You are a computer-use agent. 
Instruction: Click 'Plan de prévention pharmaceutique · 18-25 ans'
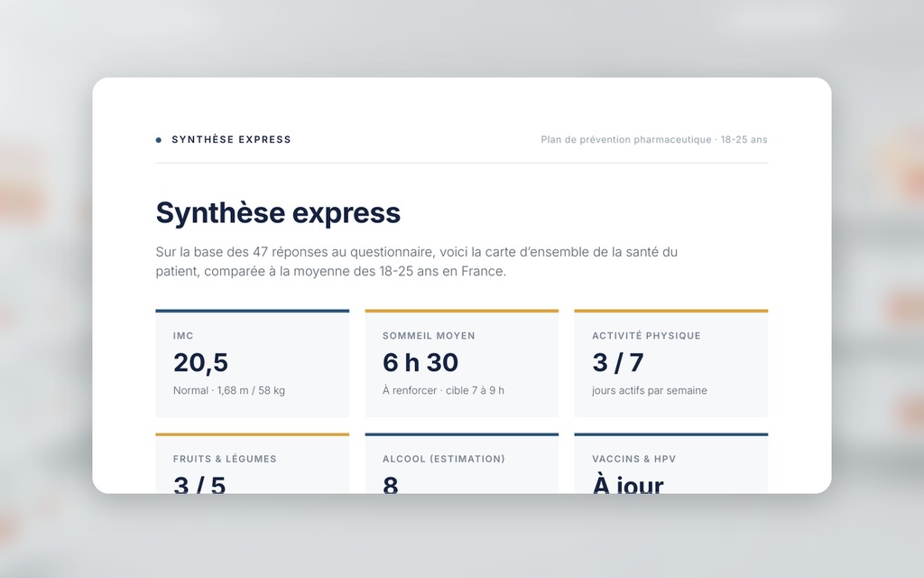654,140
